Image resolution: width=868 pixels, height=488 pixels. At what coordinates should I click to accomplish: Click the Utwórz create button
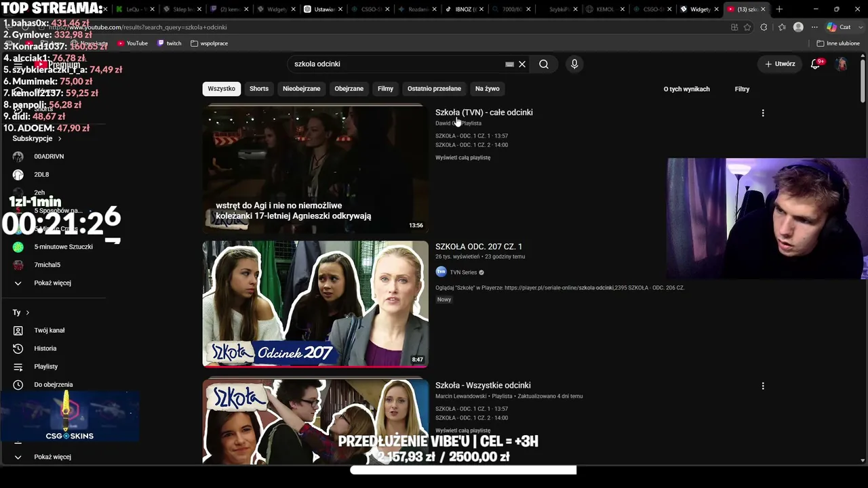[780, 64]
